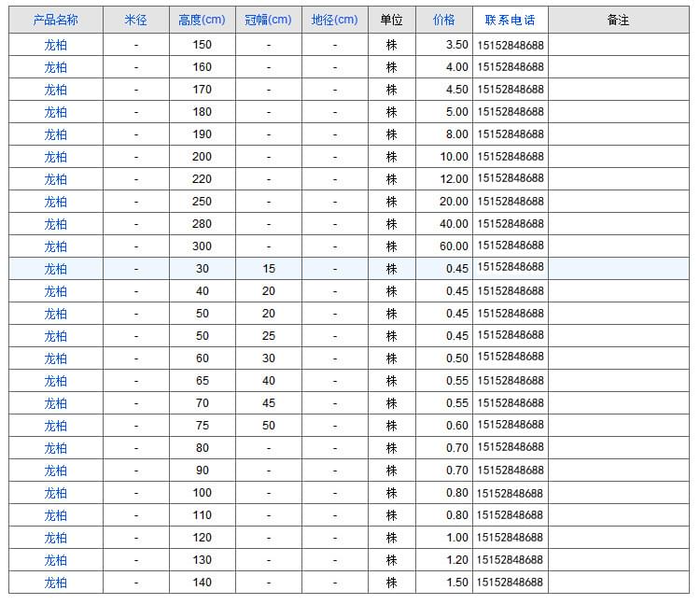Open 龙柏 link in the 190 height row

56,134
